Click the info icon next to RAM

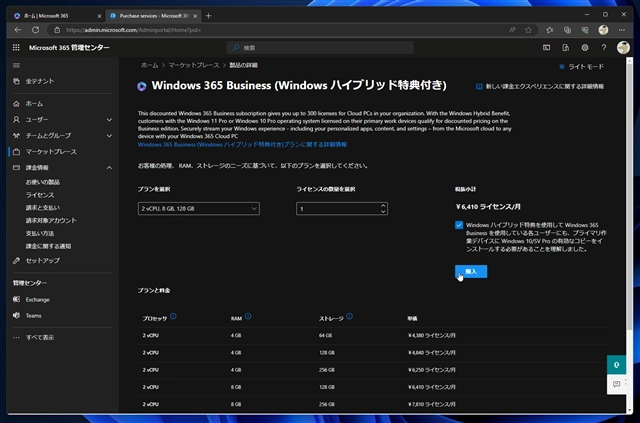(x=248, y=316)
